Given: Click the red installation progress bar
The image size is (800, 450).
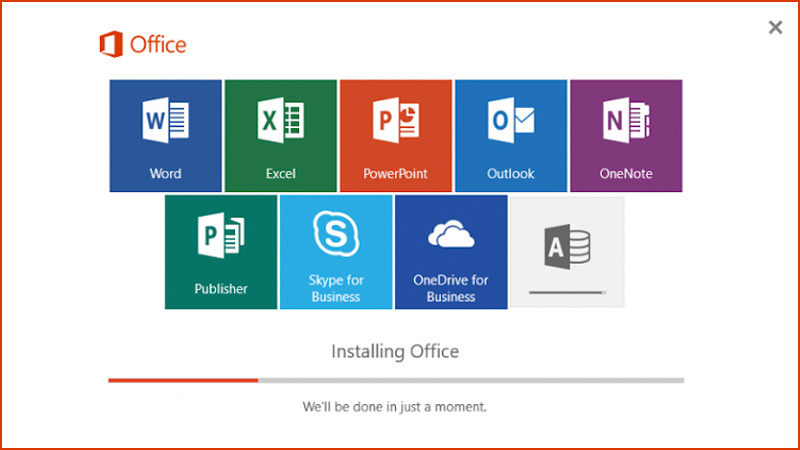Looking at the screenshot, I should [396, 380].
